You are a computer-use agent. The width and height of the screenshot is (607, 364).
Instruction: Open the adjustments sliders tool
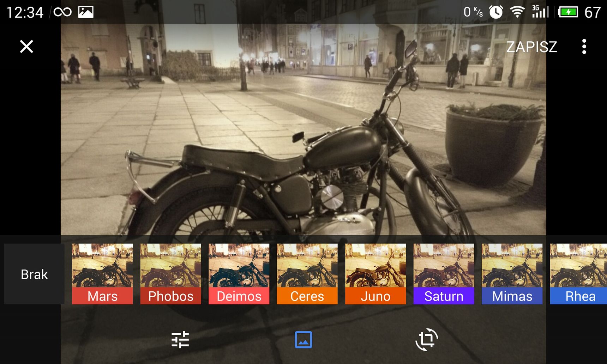coord(180,340)
